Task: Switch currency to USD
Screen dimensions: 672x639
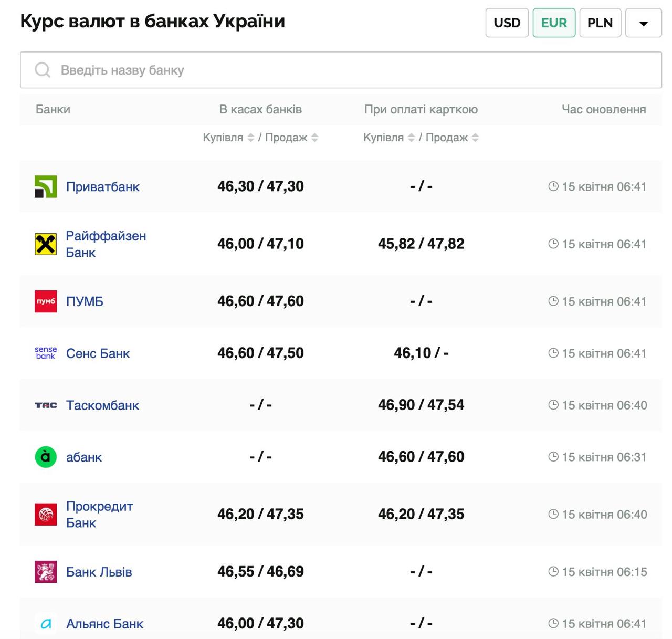Action: 507,23
